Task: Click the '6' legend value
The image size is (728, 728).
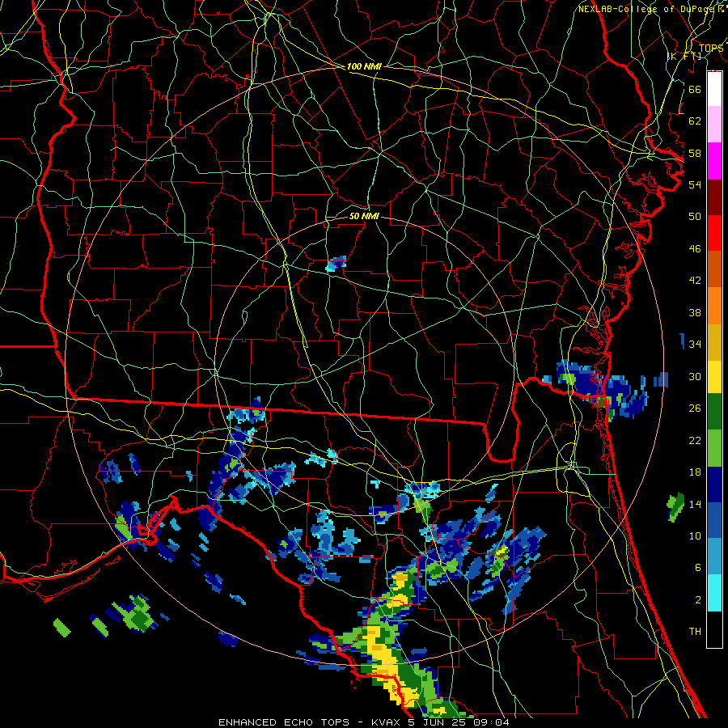Action: (697, 569)
